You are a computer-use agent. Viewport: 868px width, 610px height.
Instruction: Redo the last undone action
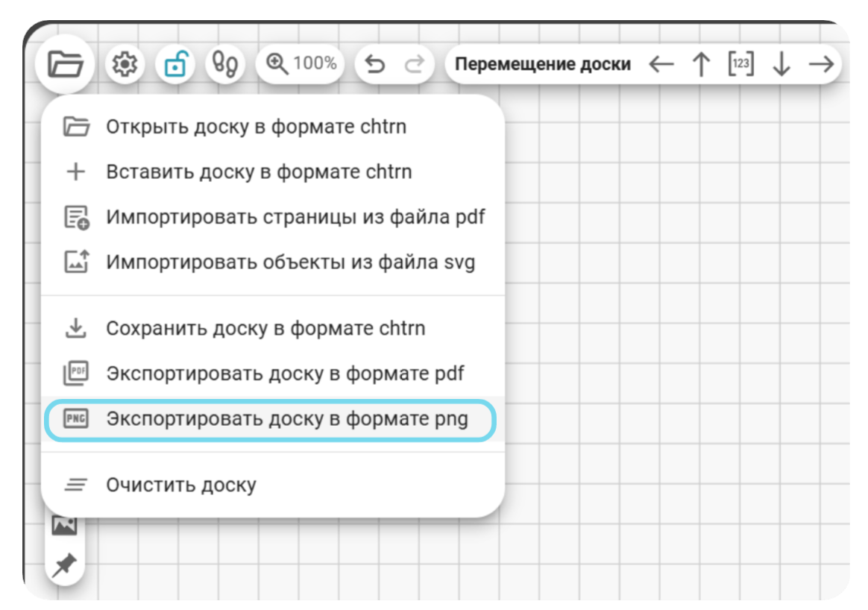pos(415,64)
